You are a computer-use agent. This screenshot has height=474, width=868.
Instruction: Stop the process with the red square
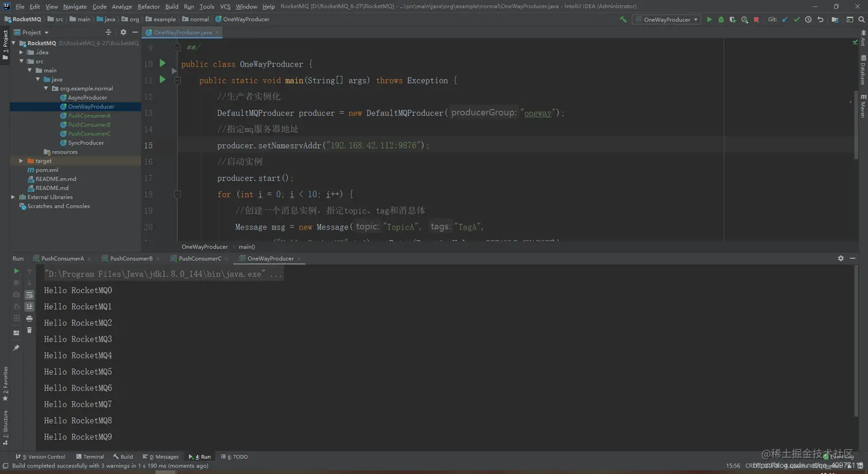757,20
